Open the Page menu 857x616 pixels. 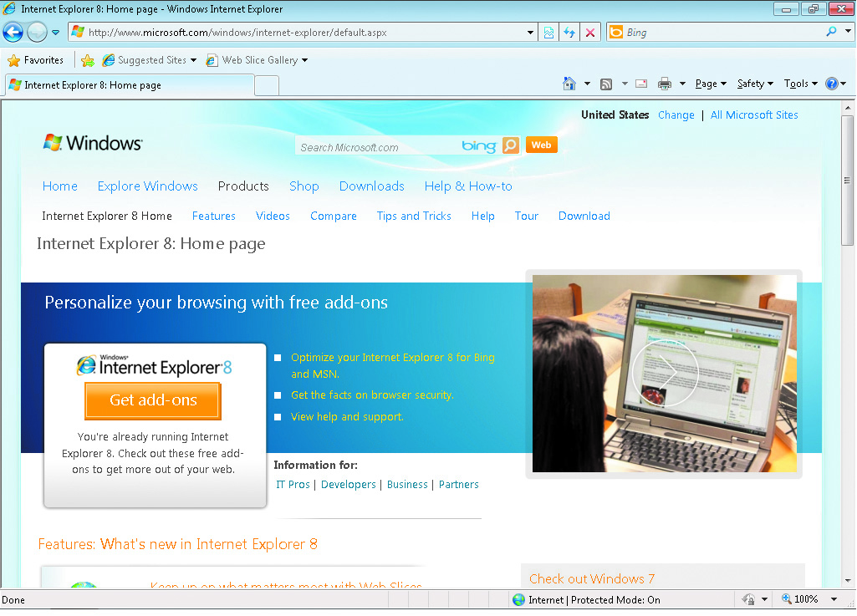(x=711, y=84)
